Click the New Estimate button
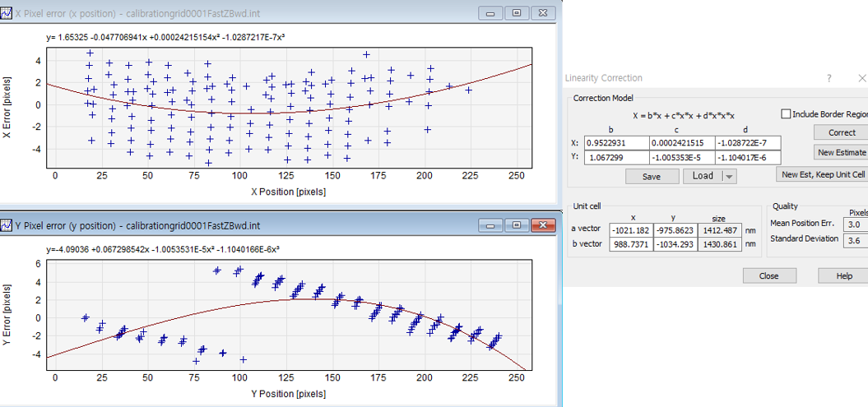 [842, 152]
